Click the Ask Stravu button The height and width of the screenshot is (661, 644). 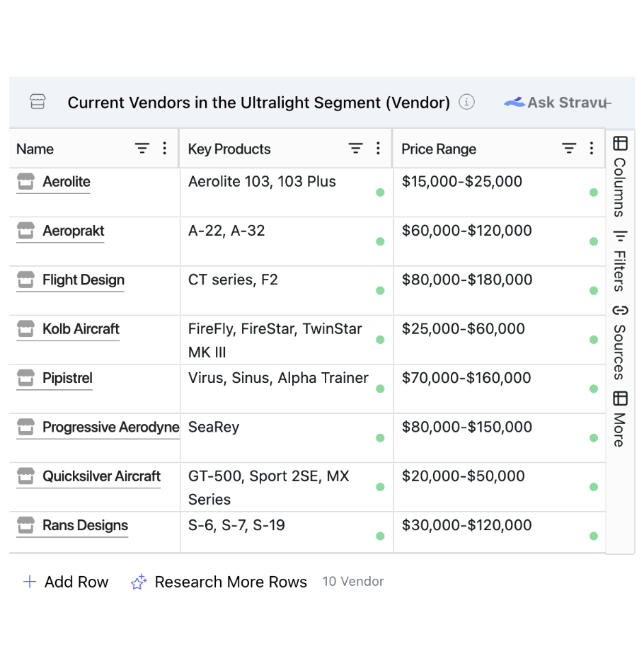coord(556,103)
